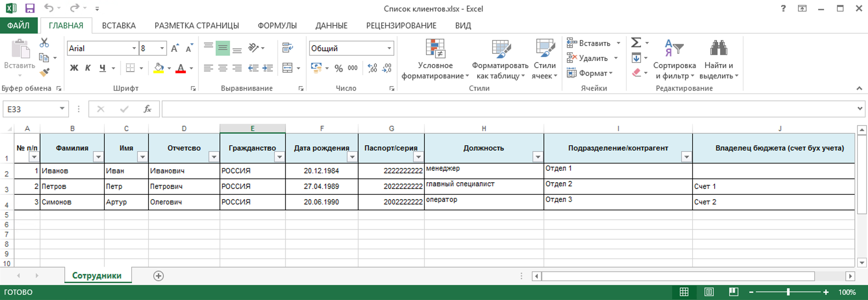Open filter dropdown for Фамилия column

(98, 157)
